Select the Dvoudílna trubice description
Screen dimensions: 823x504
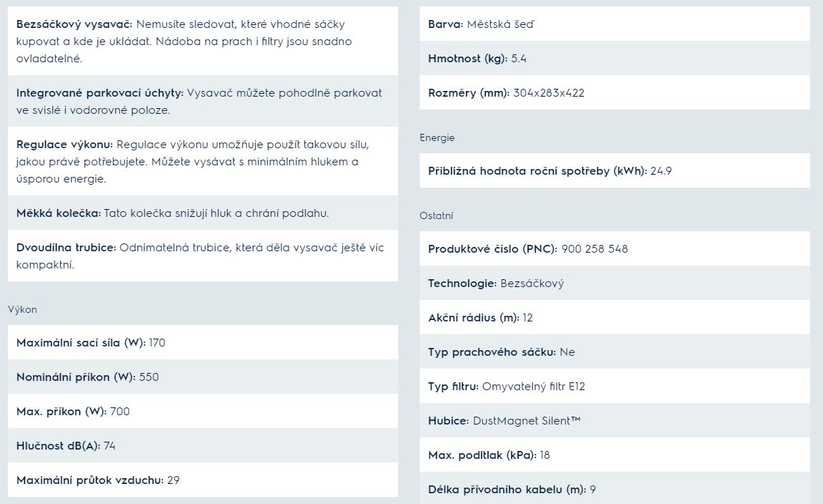tap(203, 256)
